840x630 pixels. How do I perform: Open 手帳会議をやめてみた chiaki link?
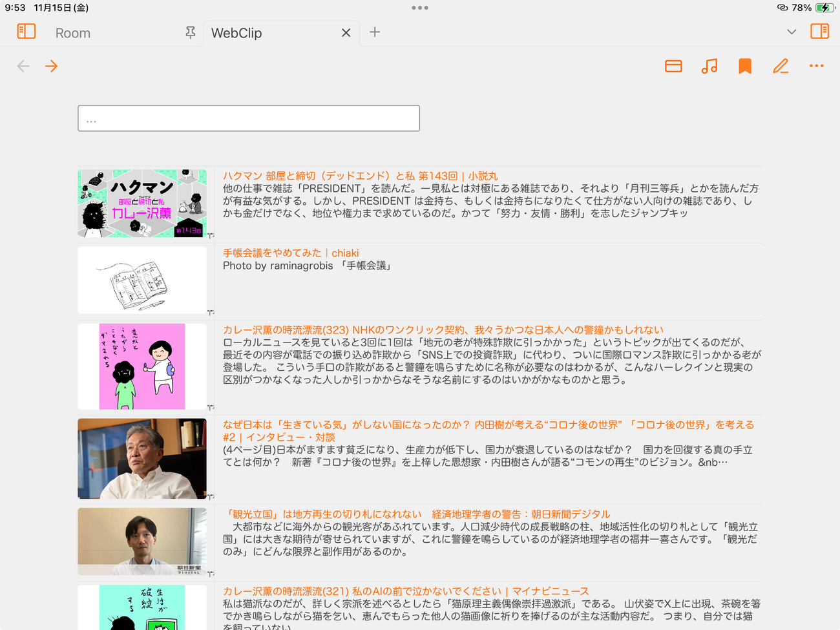(x=291, y=253)
